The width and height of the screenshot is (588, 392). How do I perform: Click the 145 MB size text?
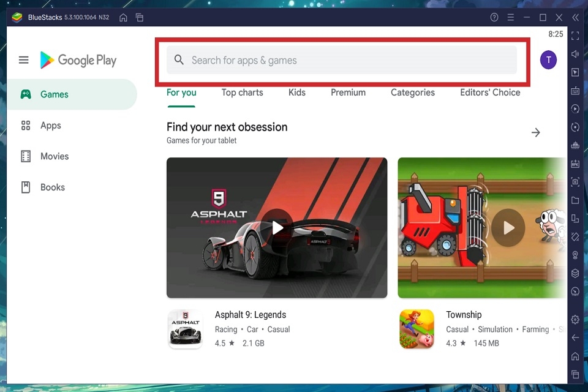486,343
